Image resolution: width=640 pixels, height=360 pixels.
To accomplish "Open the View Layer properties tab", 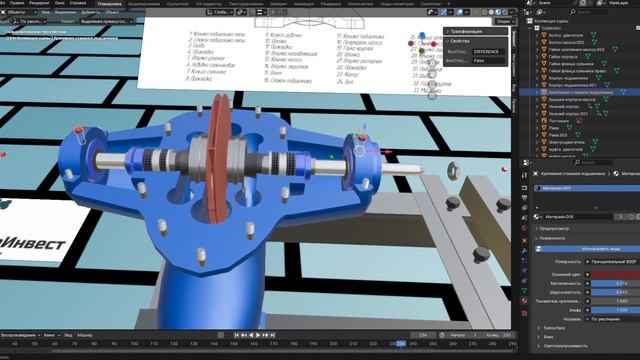I will [524, 208].
